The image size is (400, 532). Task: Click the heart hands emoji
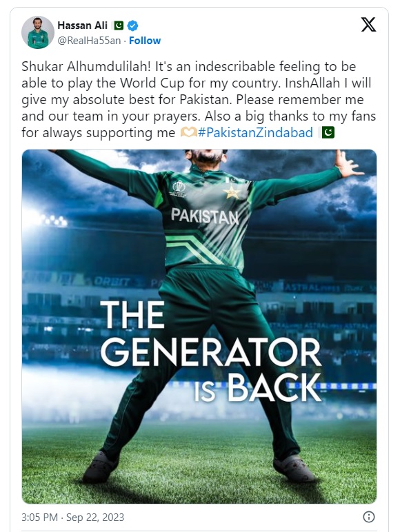(188, 132)
